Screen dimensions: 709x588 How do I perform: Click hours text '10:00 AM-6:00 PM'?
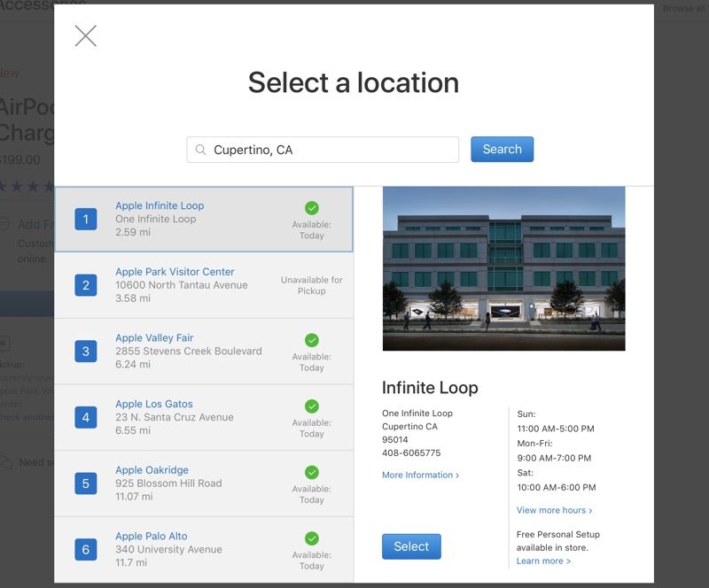[x=557, y=487]
